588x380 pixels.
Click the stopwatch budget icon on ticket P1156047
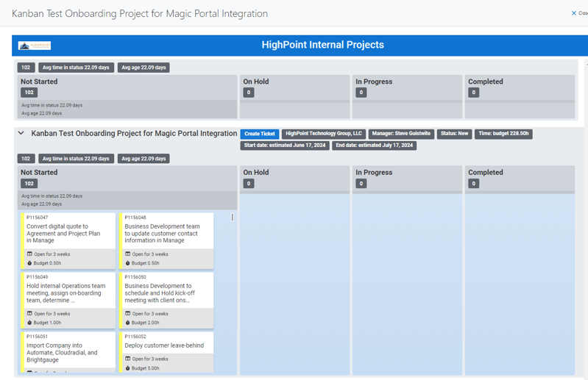point(29,263)
